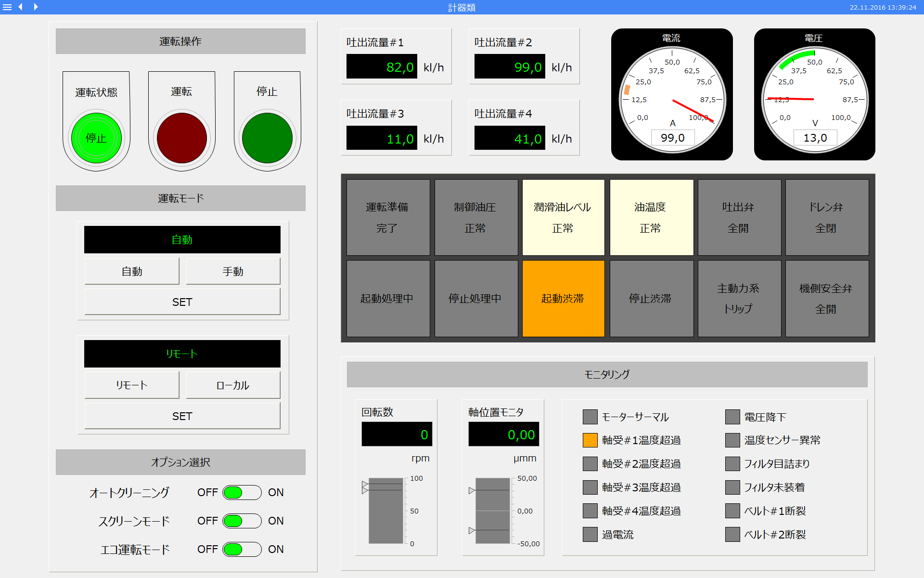The width and height of the screenshot is (924, 578).
Task: Select 手動 mode button
Action: click(x=233, y=271)
